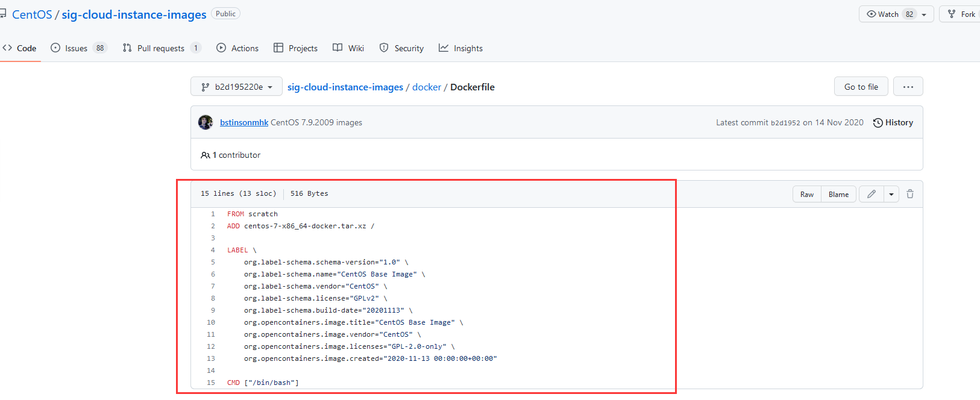The height and width of the screenshot is (400, 980).
Task: Click the 15 lines (13 sloc) text
Action: pyautogui.click(x=238, y=193)
